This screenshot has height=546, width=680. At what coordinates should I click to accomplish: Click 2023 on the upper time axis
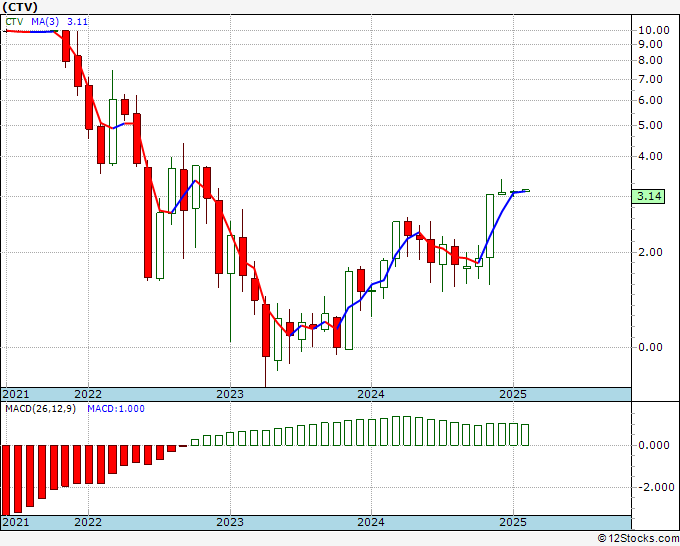point(230,394)
